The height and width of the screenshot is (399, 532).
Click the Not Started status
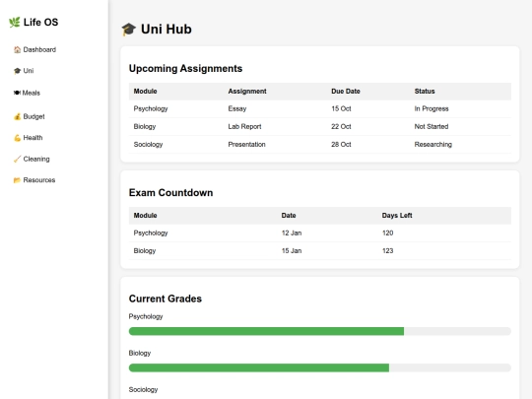point(432,126)
